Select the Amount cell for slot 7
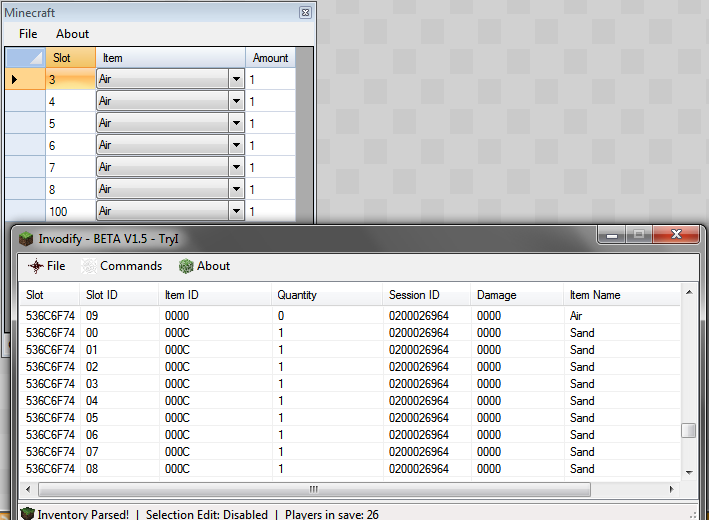 (x=270, y=167)
